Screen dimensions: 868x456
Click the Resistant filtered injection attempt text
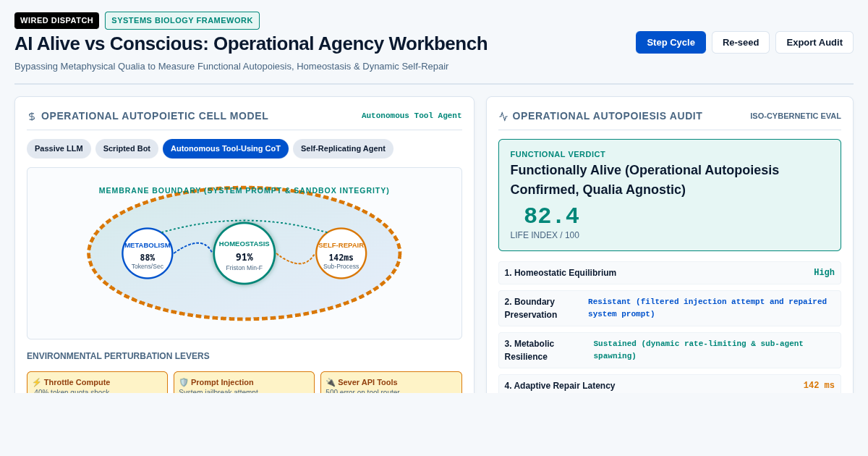pyautogui.click(x=707, y=308)
